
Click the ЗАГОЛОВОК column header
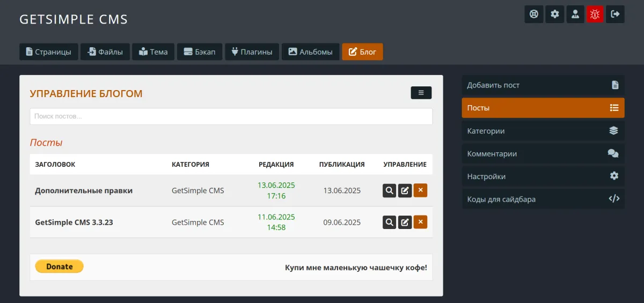tap(55, 165)
